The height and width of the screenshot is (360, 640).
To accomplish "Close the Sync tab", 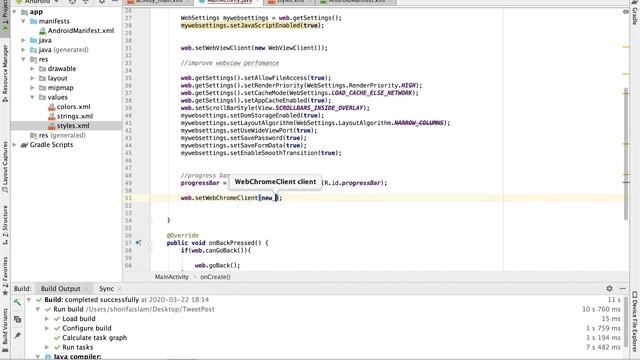I will click(119, 289).
